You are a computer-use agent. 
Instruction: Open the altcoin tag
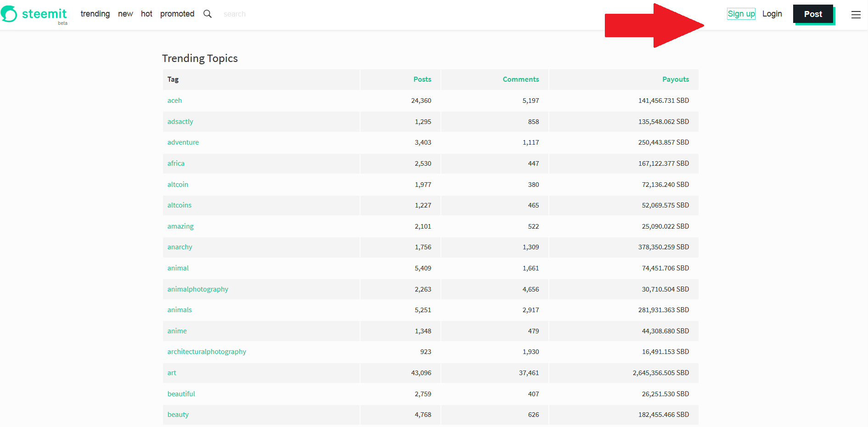coord(178,185)
